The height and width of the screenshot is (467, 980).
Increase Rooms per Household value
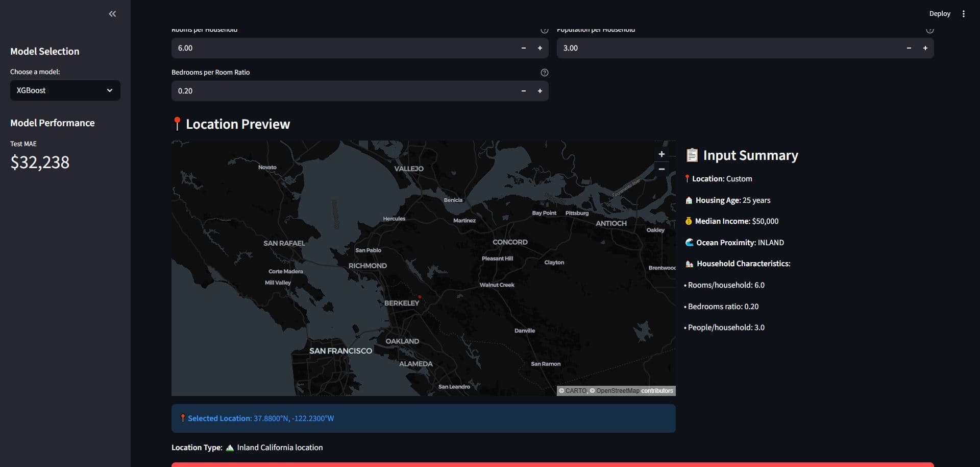[x=540, y=48]
